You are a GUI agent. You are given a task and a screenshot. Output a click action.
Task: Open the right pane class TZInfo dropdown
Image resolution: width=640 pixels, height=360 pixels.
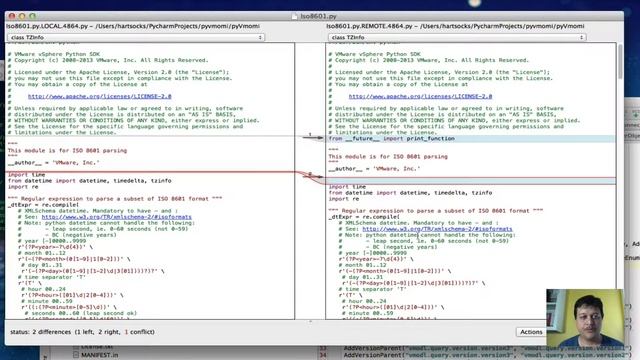(x=457, y=37)
